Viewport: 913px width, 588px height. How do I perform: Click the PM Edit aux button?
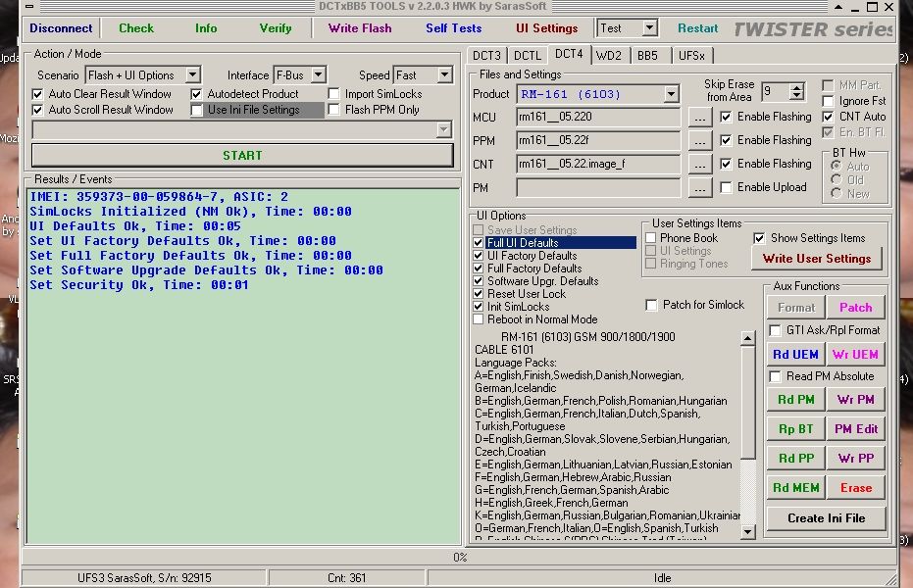point(855,429)
